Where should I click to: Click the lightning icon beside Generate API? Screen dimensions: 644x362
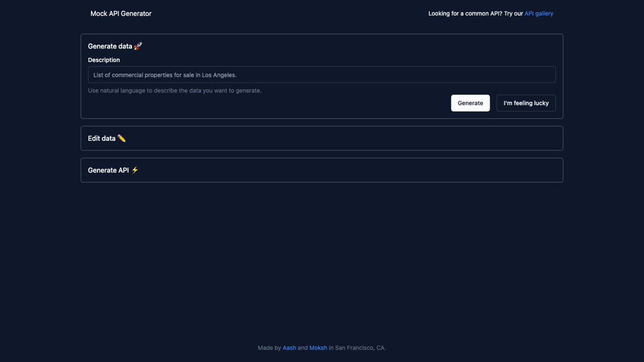[134, 170]
